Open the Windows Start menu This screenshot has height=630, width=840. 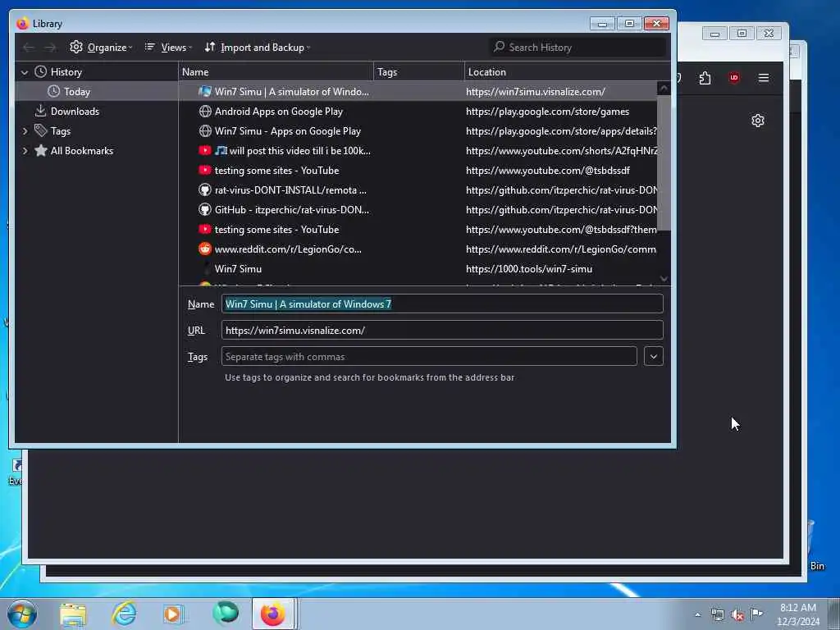pyautogui.click(x=21, y=614)
